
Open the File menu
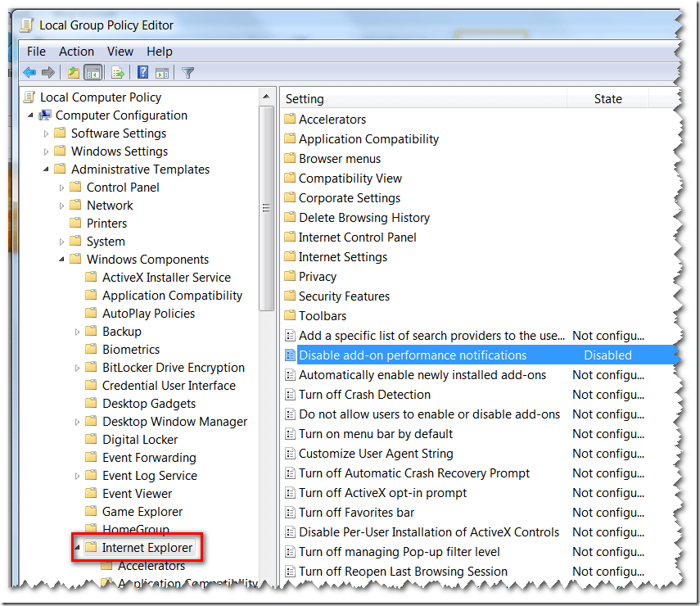tap(36, 52)
